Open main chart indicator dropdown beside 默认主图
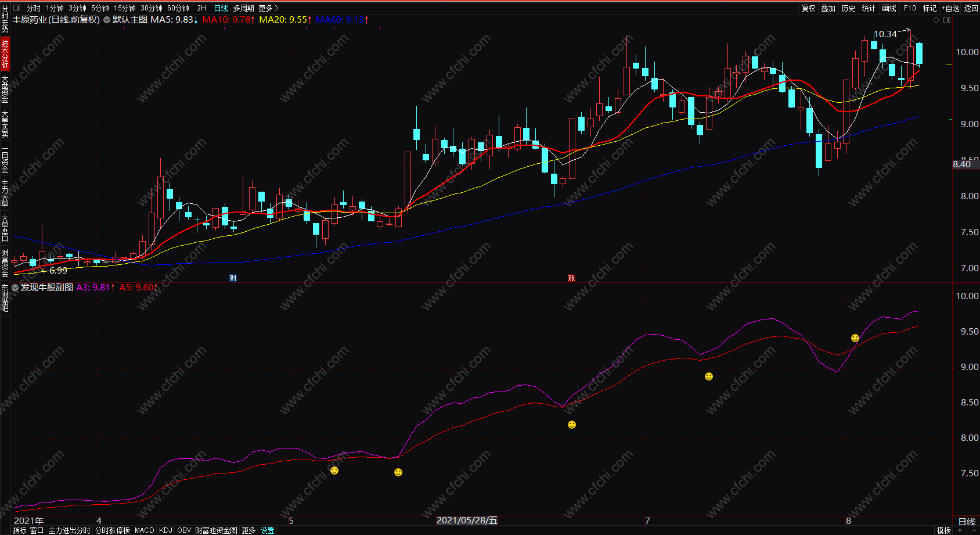980x535 pixels. point(107,20)
